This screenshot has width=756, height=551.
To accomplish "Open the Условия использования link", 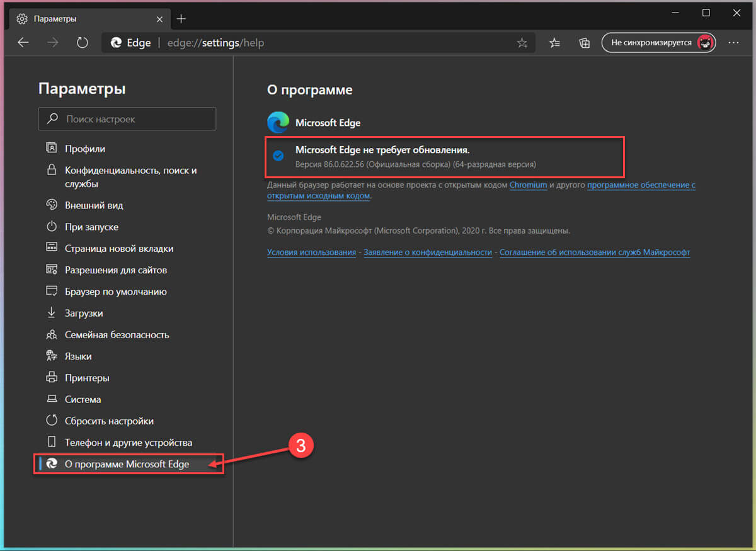I will (x=311, y=252).
